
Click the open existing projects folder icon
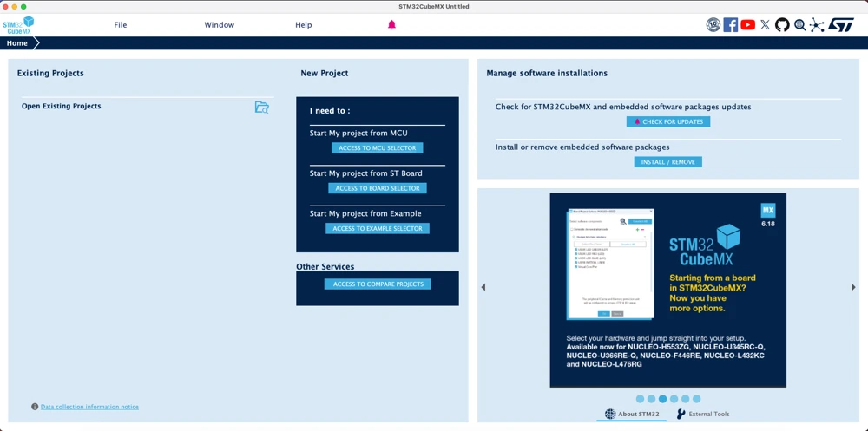[262, 108]
